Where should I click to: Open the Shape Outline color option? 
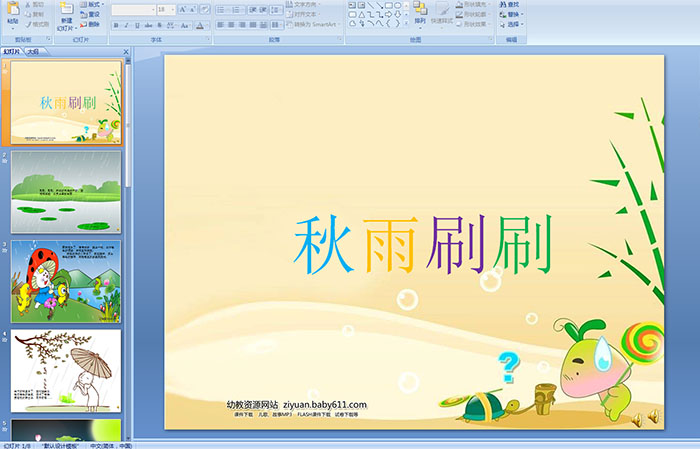tap(474, 14)
